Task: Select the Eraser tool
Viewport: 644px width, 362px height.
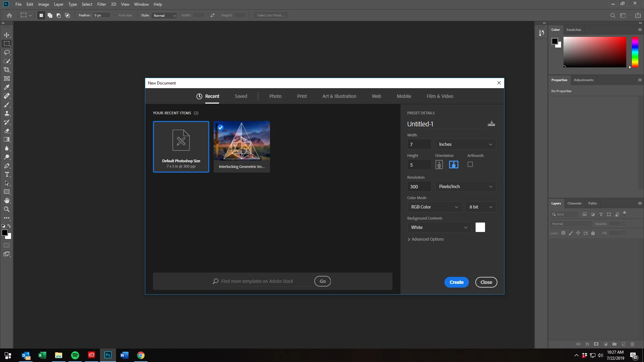Action: 7,131
